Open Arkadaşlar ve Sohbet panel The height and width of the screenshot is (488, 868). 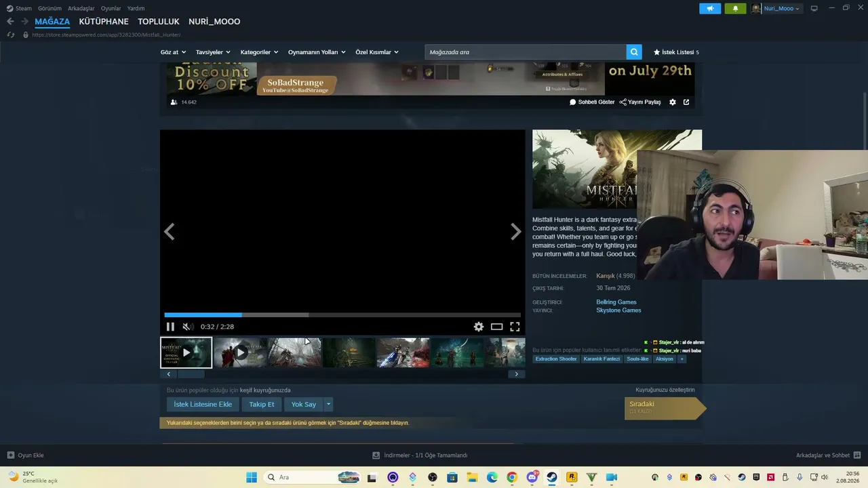(829, 455)
